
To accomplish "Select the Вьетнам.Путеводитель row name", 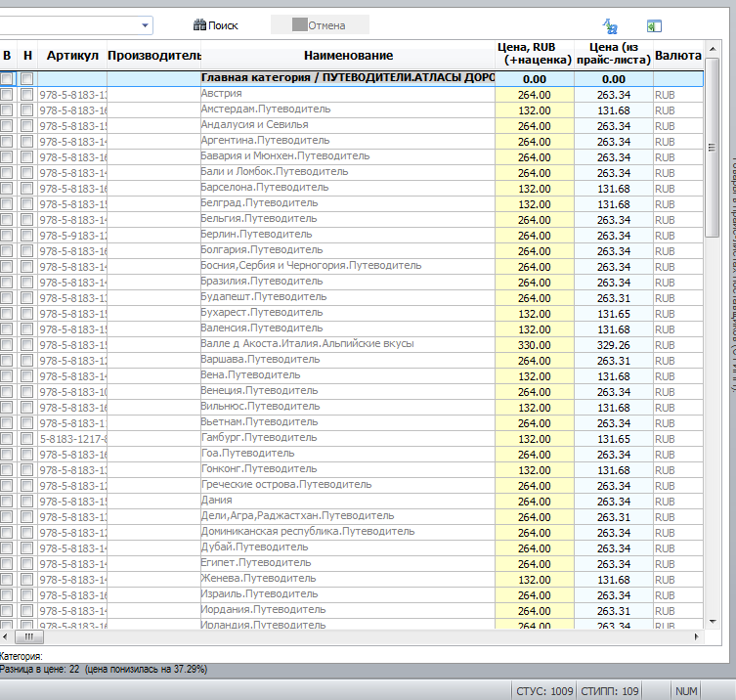I will (x=260, y=421).
